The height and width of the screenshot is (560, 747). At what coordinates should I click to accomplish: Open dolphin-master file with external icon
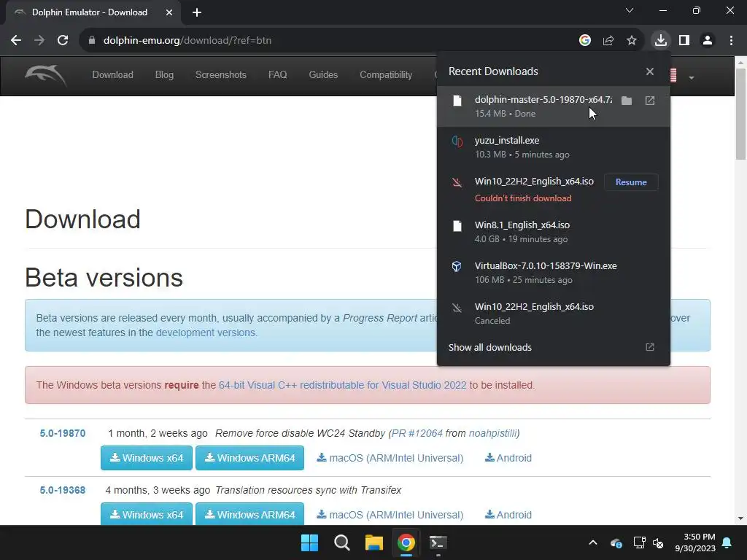click(x=650, y=101)
